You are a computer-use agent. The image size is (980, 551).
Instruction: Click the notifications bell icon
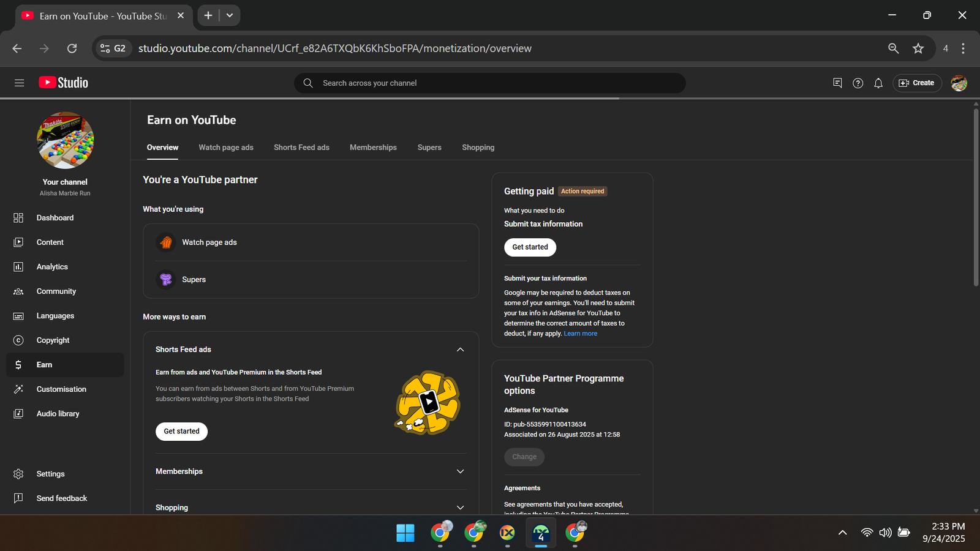pyautogui.click(x=878, y=83)
